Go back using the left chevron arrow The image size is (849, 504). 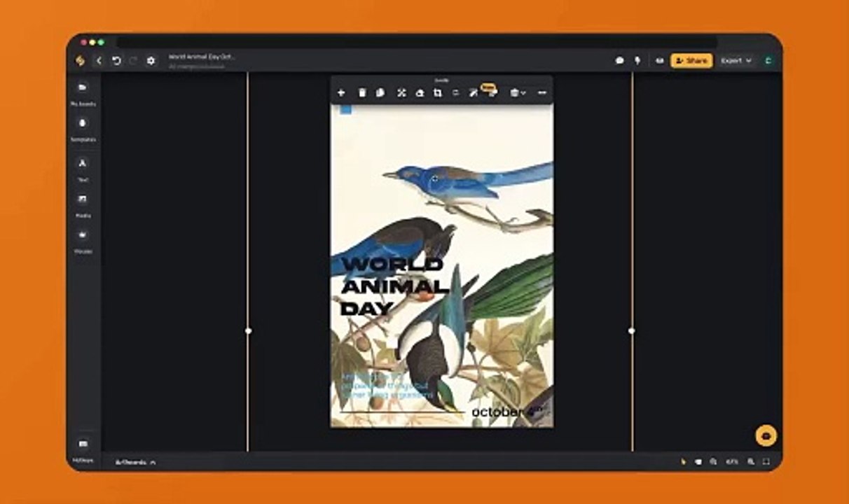pos(99,61)
